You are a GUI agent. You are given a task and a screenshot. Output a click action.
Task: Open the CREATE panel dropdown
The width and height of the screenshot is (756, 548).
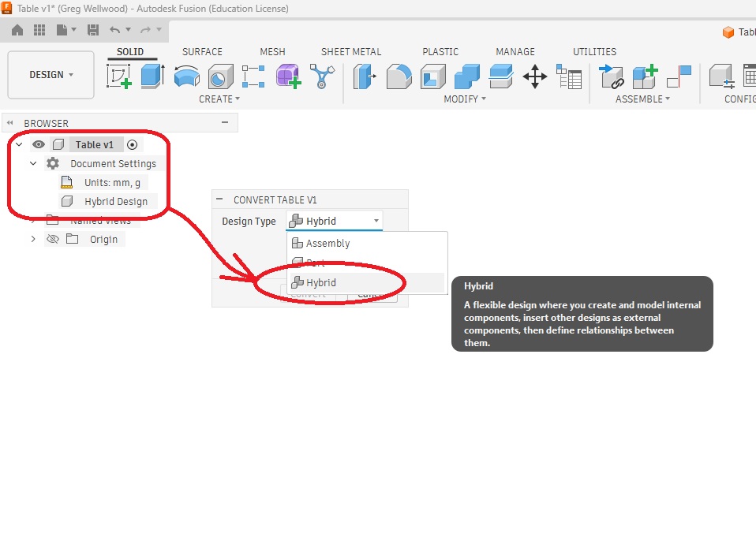(219, 99)
